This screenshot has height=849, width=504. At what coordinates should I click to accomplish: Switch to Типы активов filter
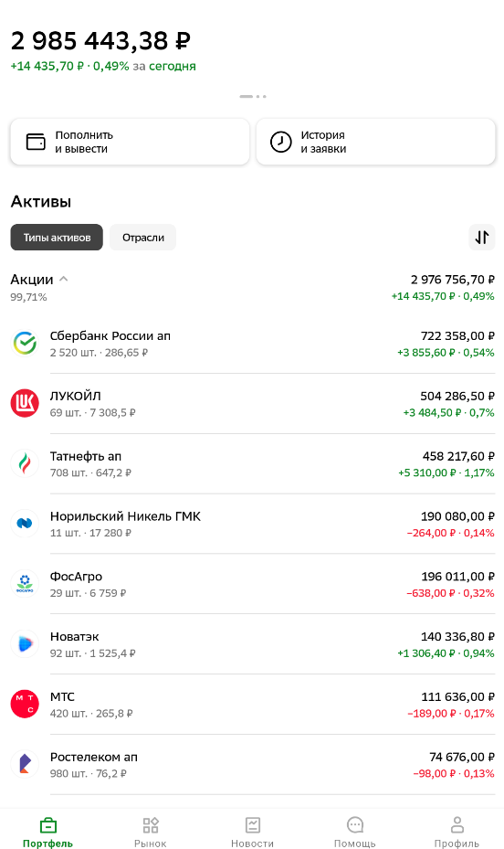57,238
